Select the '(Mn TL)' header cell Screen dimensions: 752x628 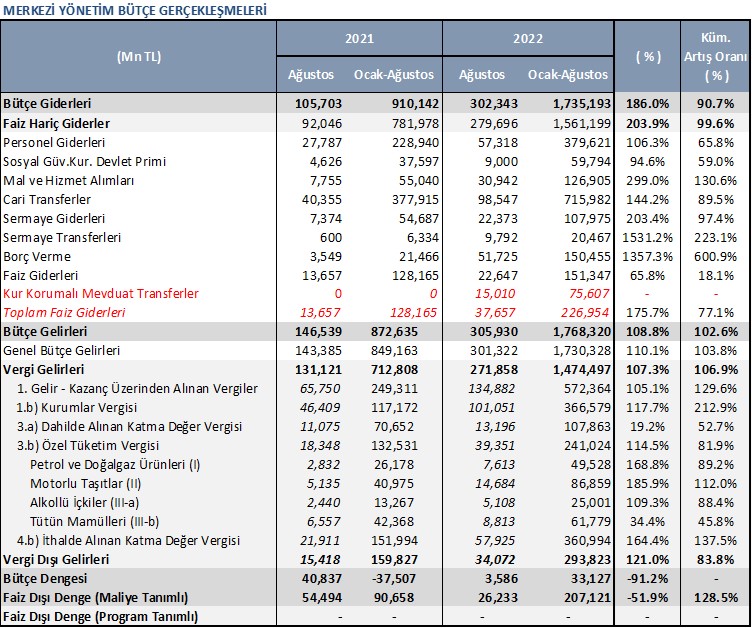(139, 57)
